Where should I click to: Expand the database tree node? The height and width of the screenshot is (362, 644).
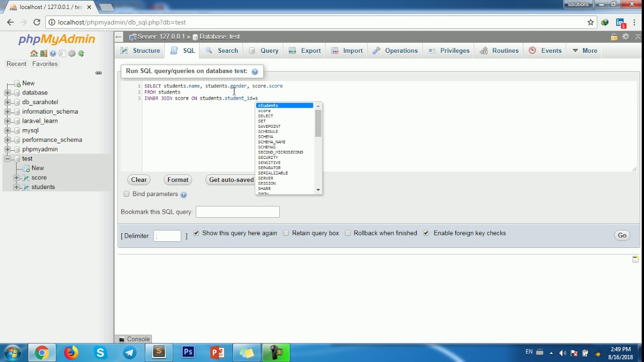click(x=8, y=93)
